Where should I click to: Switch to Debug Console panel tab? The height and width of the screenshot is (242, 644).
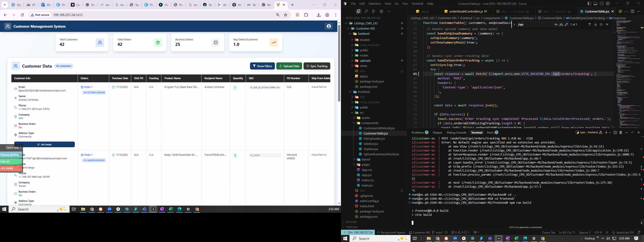[456, 133]
